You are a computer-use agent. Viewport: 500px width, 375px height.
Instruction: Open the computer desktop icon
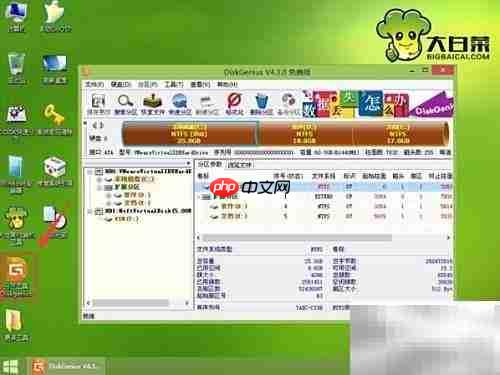(x=16, y=17)
